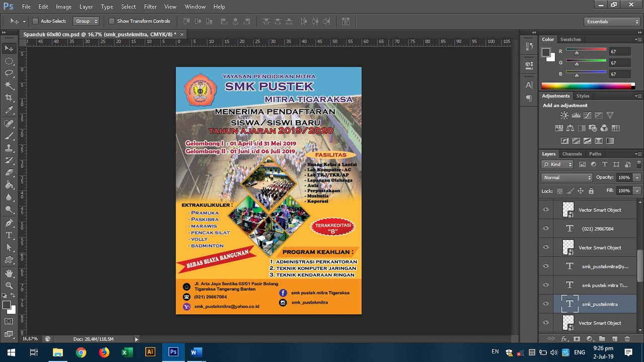This screenshot has width=644, height=362.
Task: Select the Blur tool
Action: [x=9, y=197]
